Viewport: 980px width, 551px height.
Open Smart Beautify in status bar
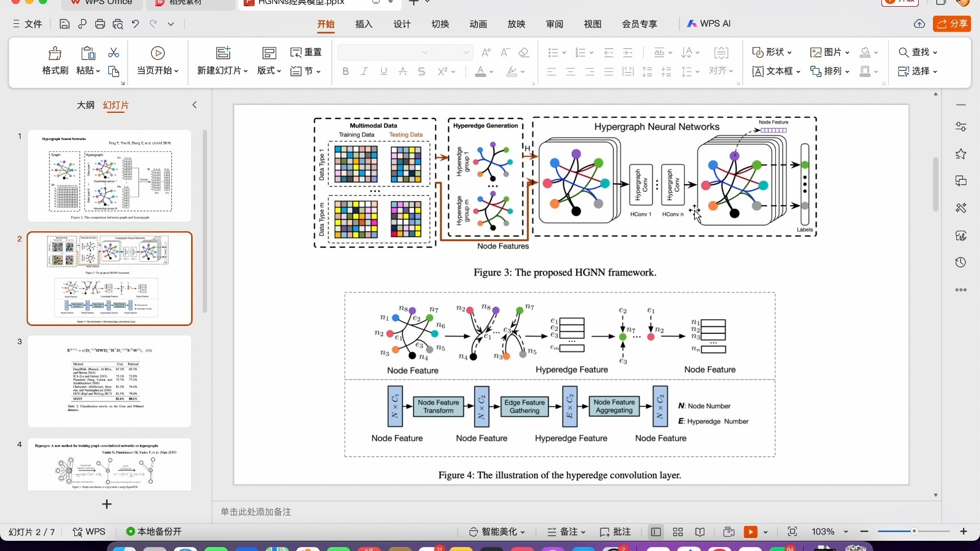pyautogui.click(x=497, y=532)
